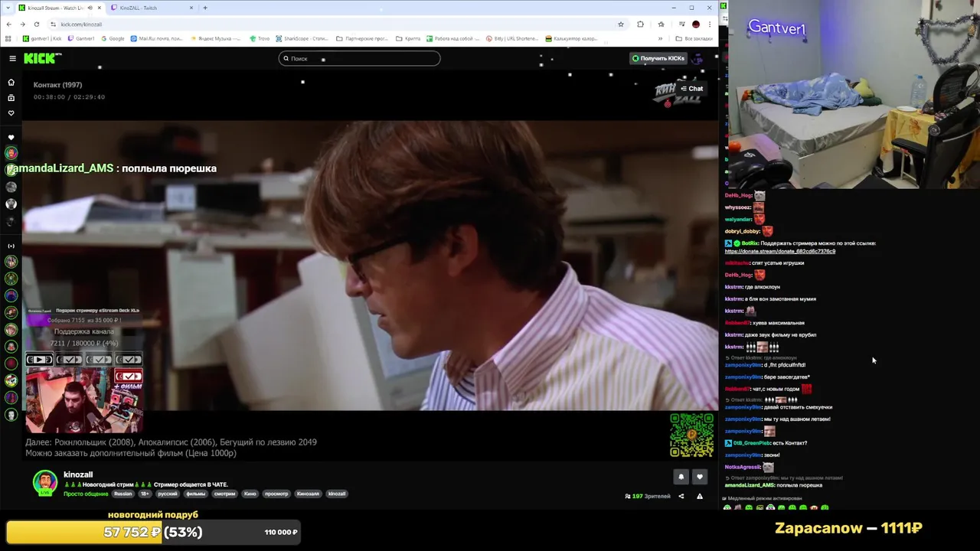Viewport: 980px width, 551px height.
Task: Click the video player showing Контакт (1997)
Action: (x=370, y=265)
